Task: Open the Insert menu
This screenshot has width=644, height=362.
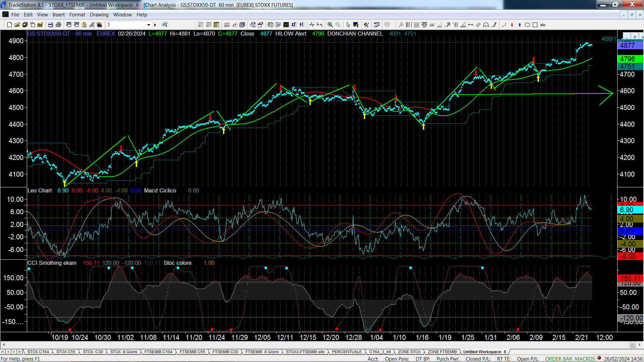Action: [58, 15]
